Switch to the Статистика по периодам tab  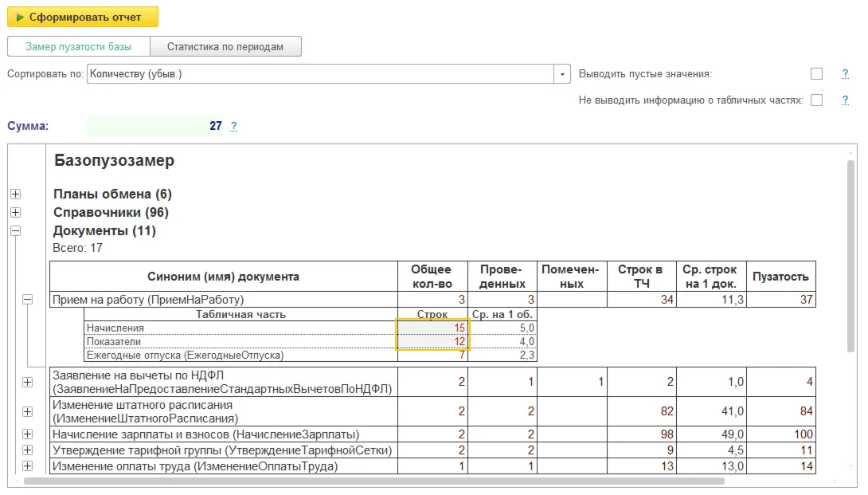coord(226,45)
